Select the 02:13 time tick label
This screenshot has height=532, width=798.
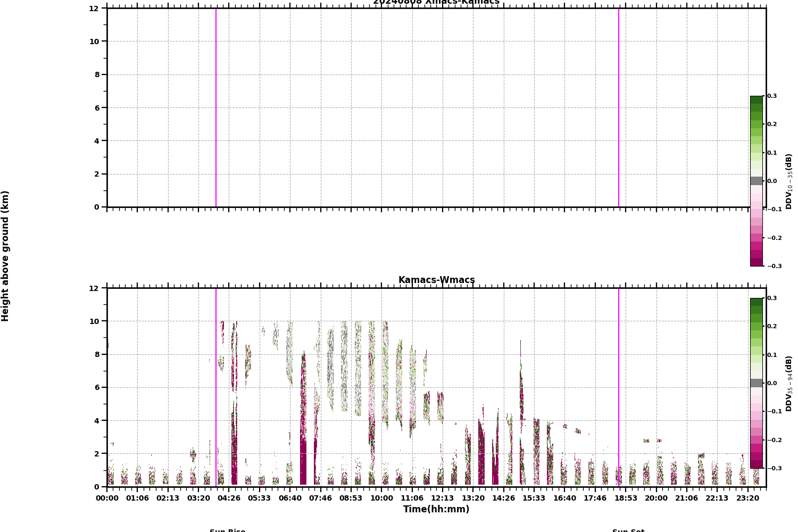pyautogui.click(x=168, y=498)
